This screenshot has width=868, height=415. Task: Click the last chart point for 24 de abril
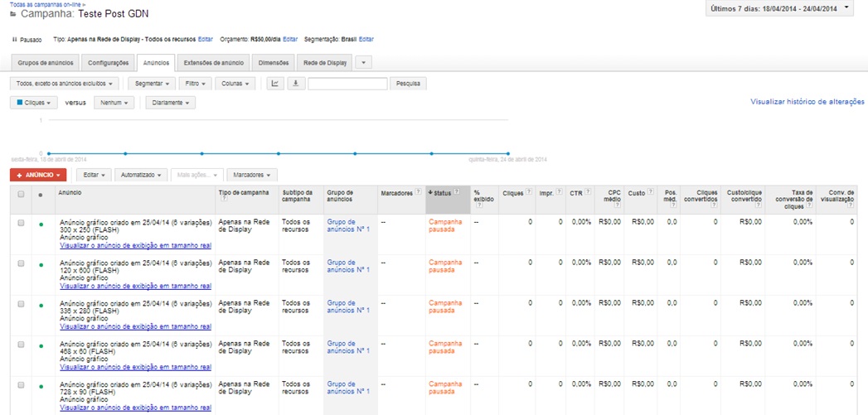coord(508,153)
